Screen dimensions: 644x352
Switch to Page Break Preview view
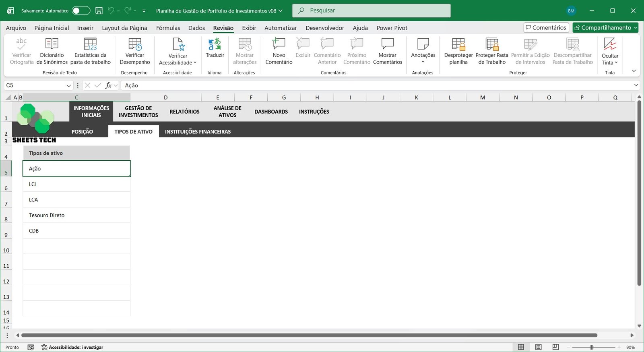click(555, 347)
